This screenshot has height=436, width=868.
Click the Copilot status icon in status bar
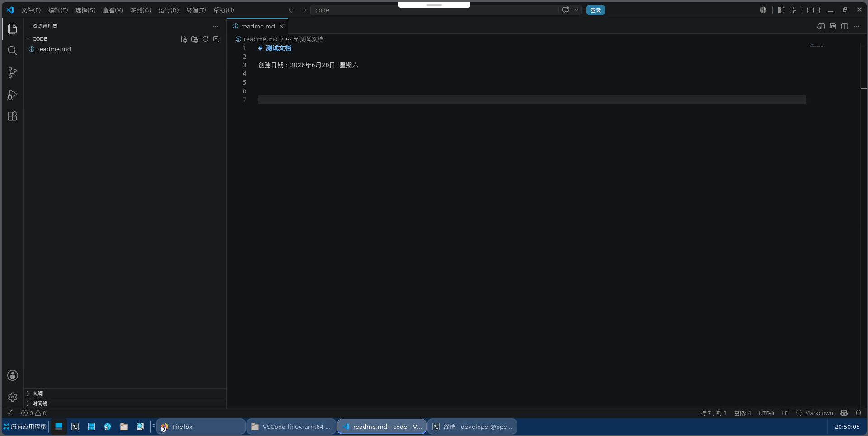(x=844, y=413)
